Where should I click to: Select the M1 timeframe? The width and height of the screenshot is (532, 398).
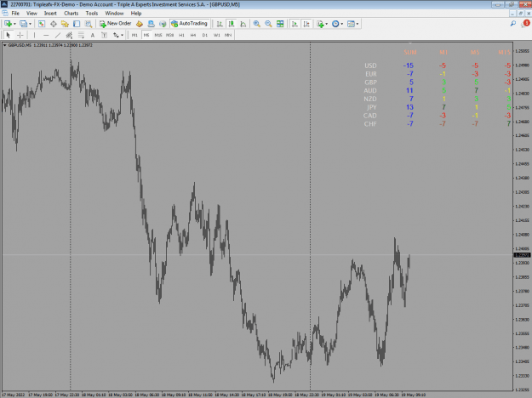pos(134,35)
